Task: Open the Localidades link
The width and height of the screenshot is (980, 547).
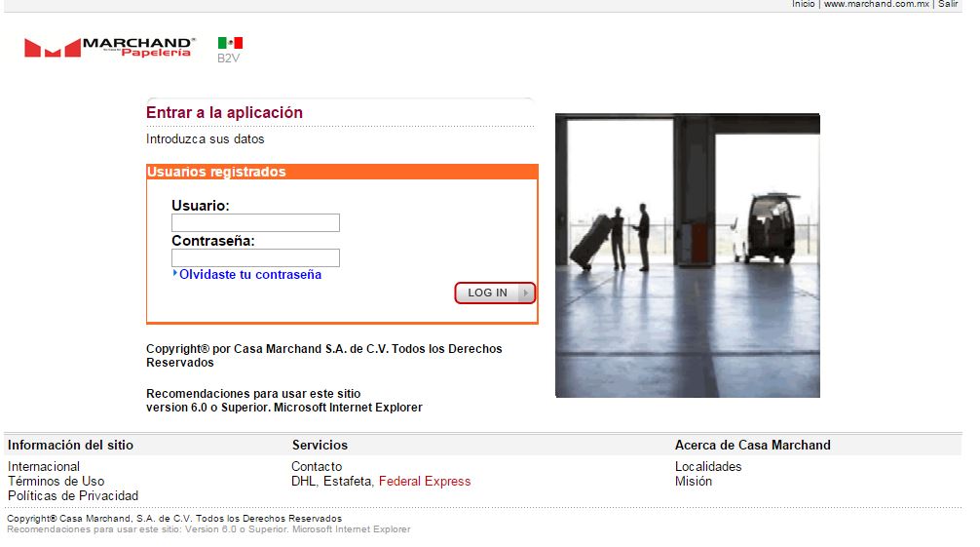Action: pos(708,466)
